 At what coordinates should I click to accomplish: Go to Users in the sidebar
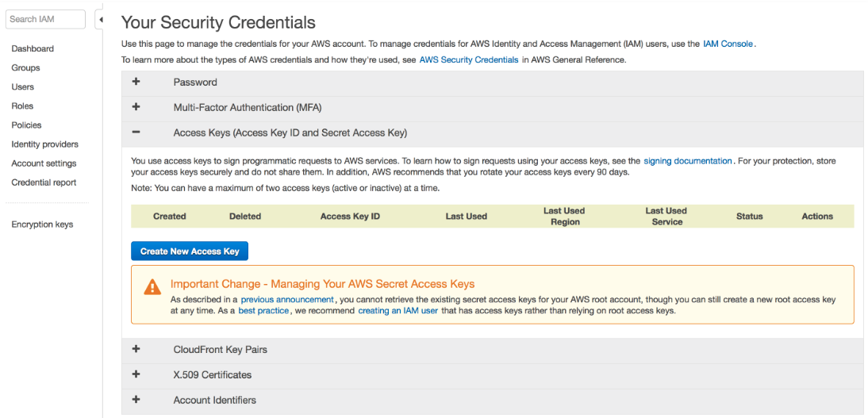(x=23, y=87)
